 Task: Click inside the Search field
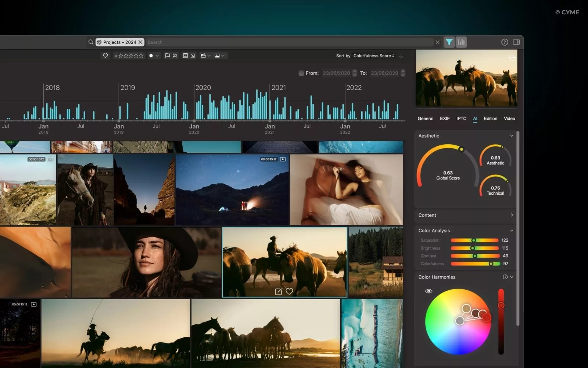[257, 42]
